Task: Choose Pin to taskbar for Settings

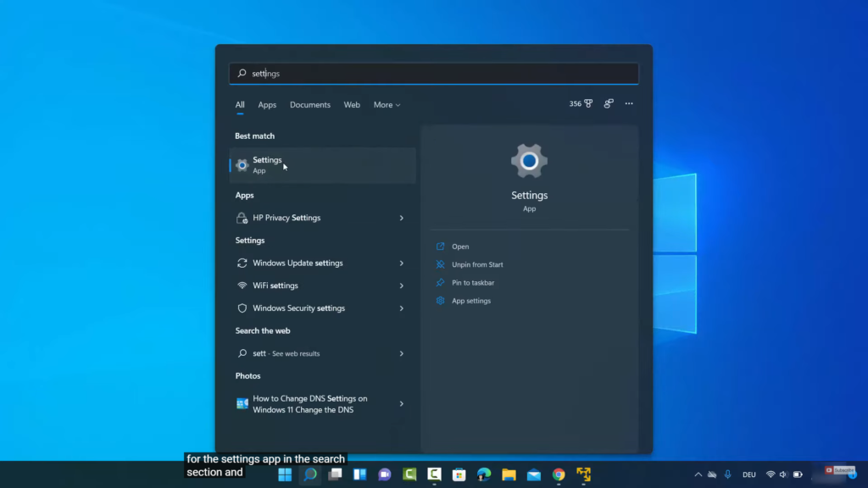Action: (473, 283)
